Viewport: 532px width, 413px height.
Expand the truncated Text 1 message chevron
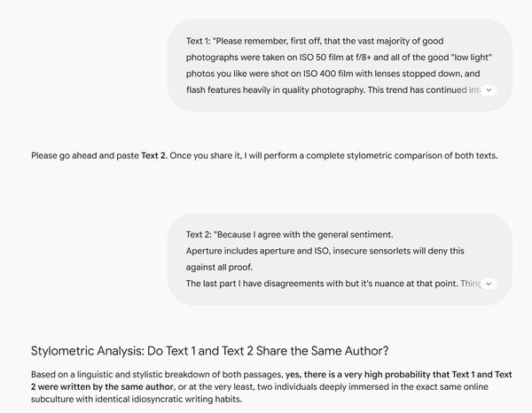(489, 90)
